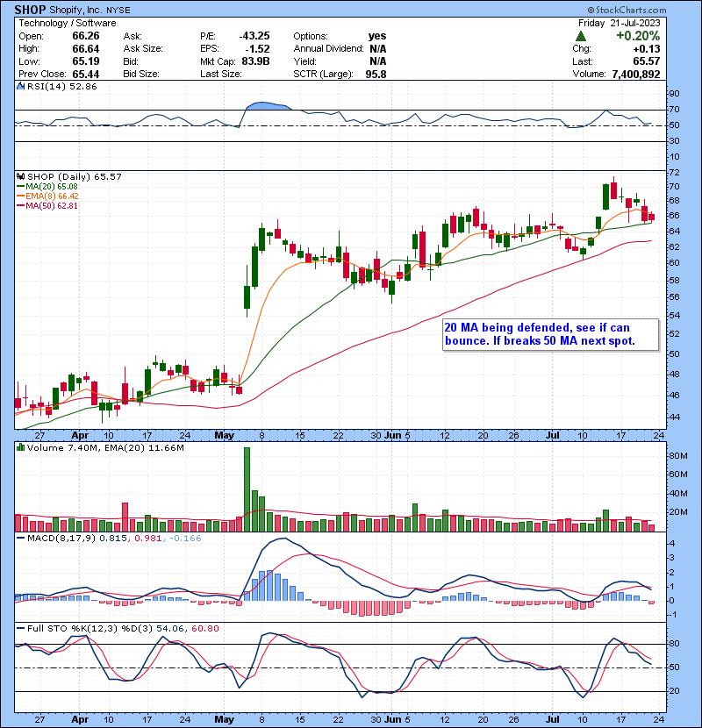
Task: Select the MACD histogram value -0.166
Action: pos(185,539)
